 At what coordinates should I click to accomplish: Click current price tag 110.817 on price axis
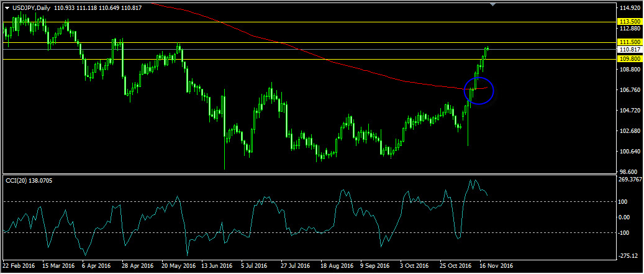[x=630, y=49]
